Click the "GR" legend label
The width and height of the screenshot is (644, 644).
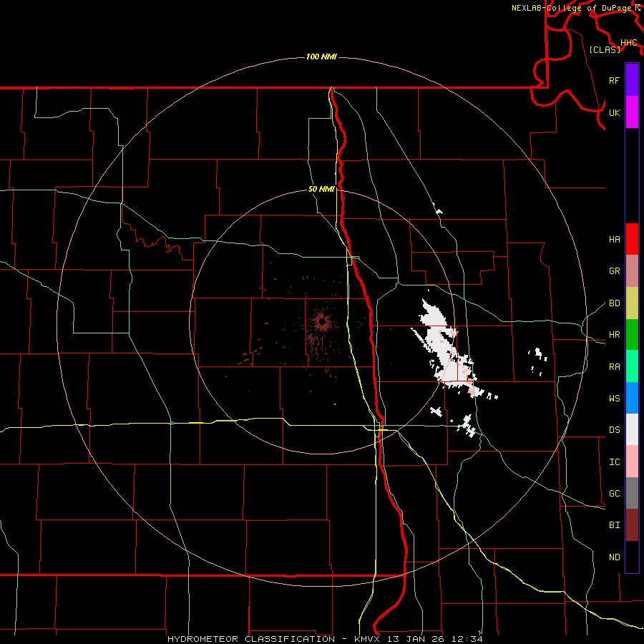click(x=614, y=271)
